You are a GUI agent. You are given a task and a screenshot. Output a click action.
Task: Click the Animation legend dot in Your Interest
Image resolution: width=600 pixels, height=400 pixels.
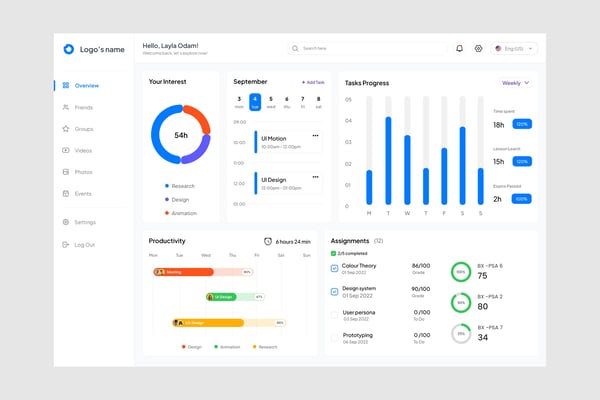click(x=166, y=213)
